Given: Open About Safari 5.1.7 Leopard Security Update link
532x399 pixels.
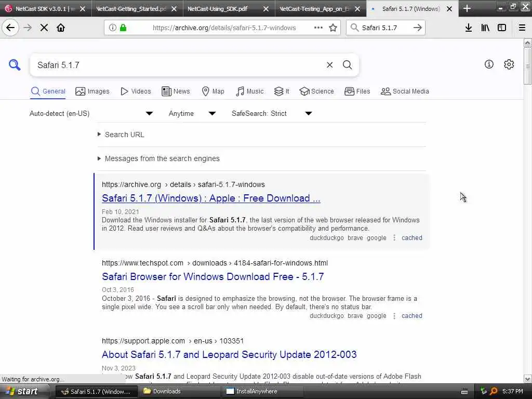Looking at the screenshot, I should [x=229, y=354].
